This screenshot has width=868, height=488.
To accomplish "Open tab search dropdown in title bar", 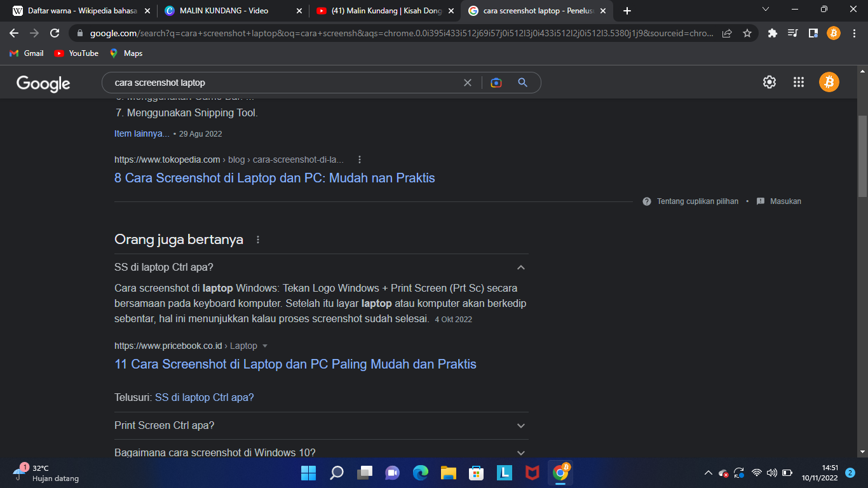I will 765,10.
